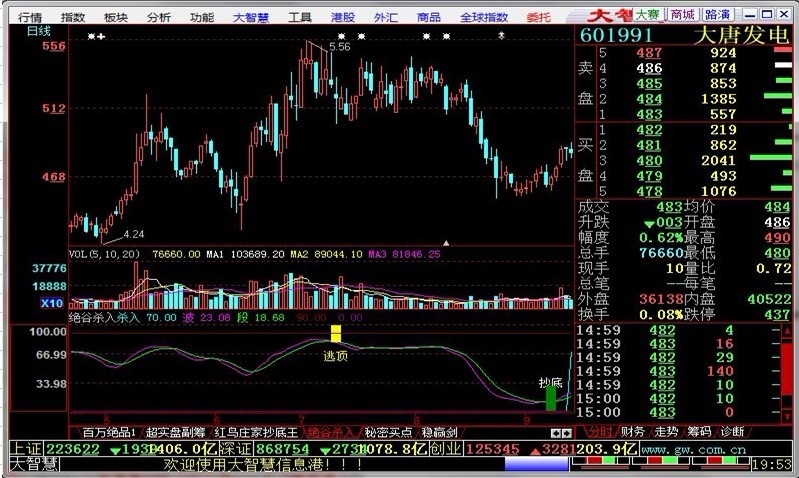Image resolution: width=799 pixels, height=478 pixels.
Task: Open the 港股 menu
Action: pos(343,17)
